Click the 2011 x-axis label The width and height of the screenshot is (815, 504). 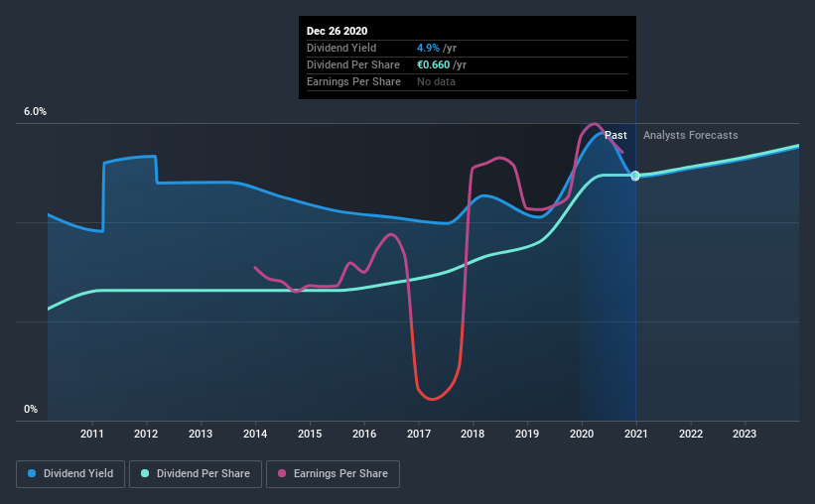tap(92, 434)
